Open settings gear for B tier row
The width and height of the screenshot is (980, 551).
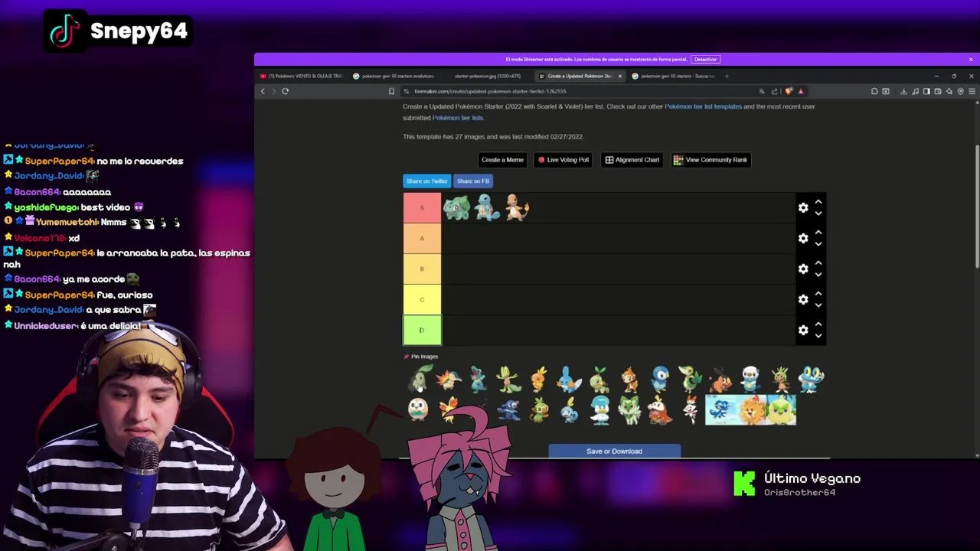803,269
